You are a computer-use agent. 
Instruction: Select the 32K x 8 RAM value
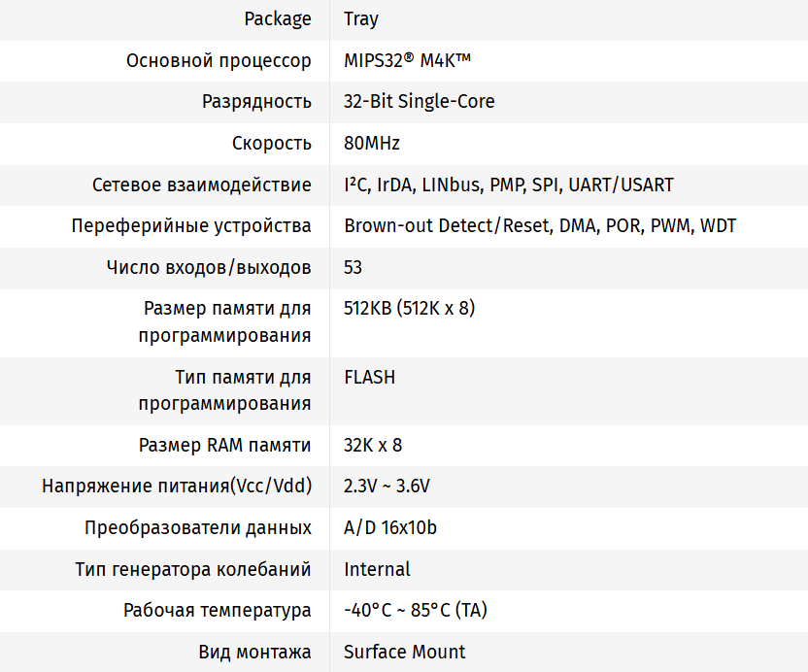pyautogui.click(x=373, y=446)
